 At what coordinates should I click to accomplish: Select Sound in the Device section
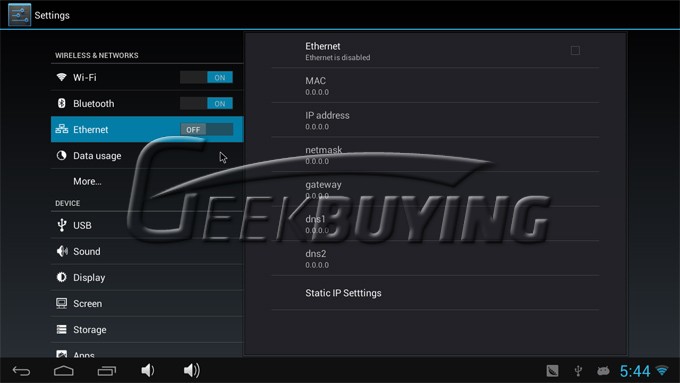pos(147,252)
